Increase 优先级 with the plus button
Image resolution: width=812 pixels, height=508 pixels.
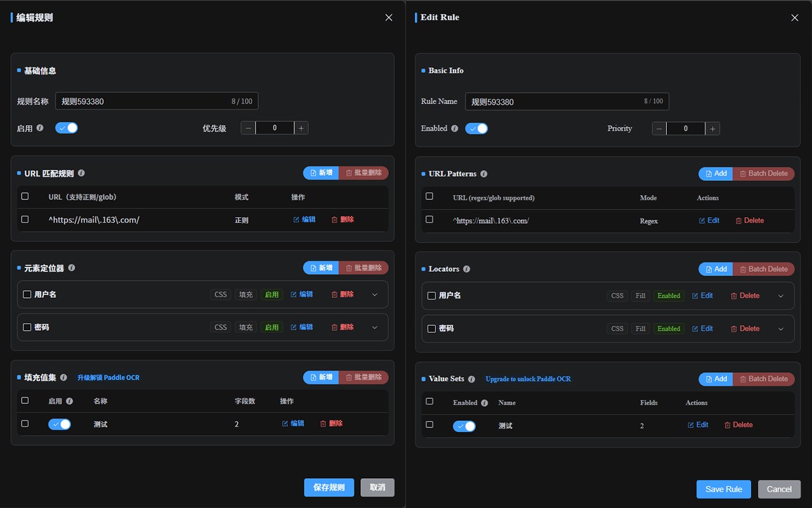301,128
